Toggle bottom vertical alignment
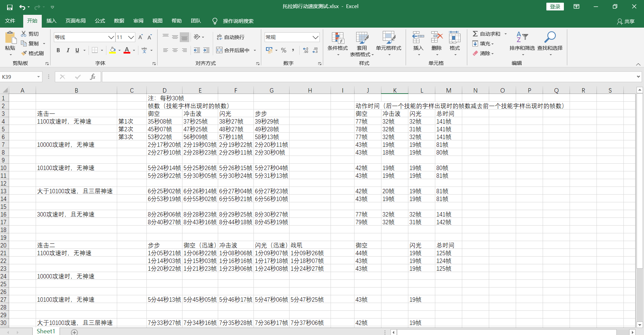644x335 pixels. pos(184,37)
